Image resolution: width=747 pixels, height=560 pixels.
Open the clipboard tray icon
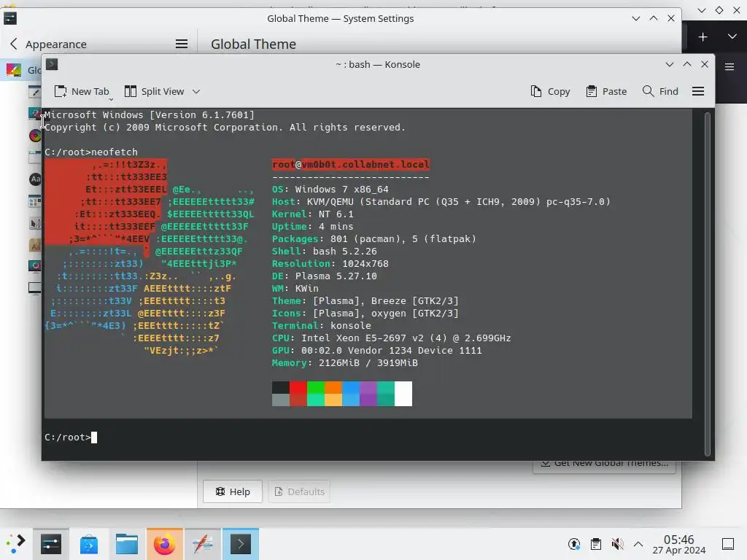[x=595, y=544]
